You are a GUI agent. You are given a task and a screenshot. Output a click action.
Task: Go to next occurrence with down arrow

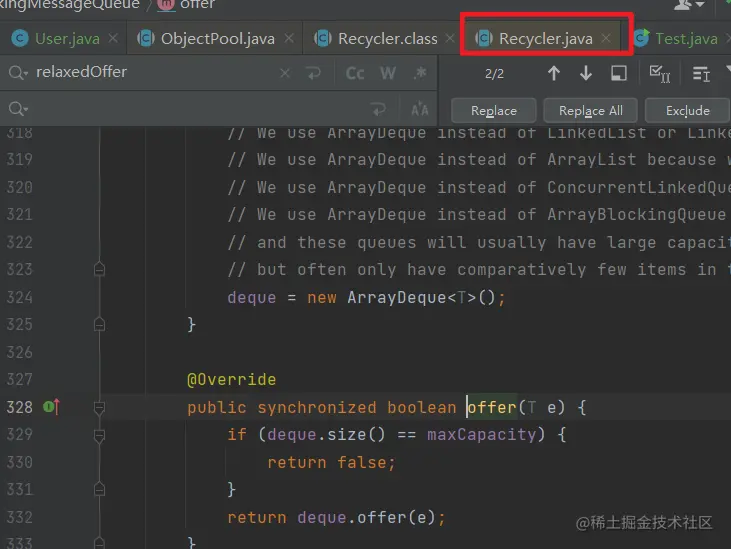(x=586, y=73)
